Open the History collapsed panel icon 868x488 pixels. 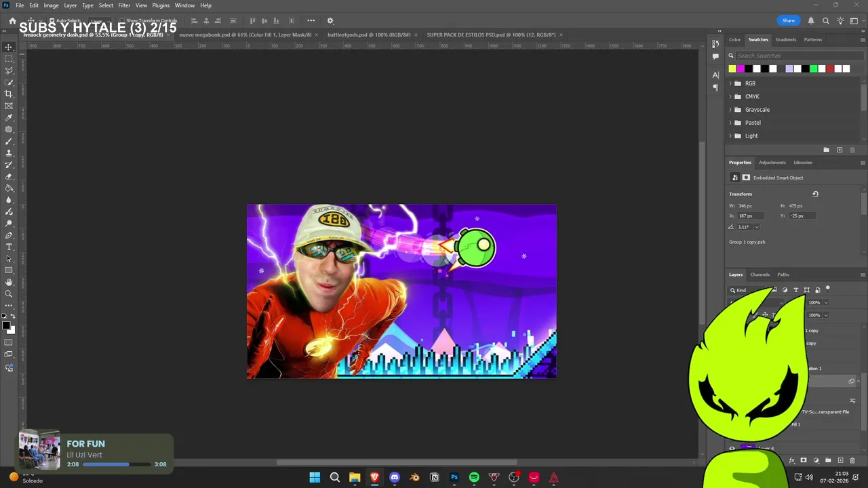(x=715, y=44)
